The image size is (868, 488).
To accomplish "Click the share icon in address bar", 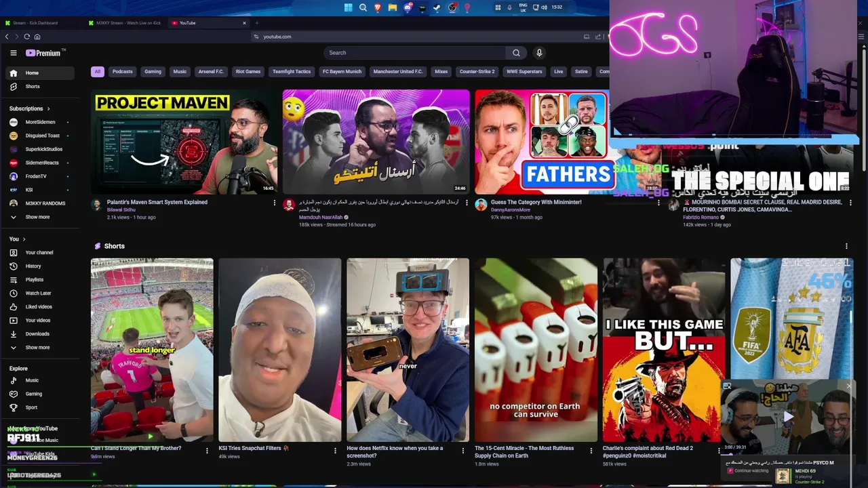I will click(597, 37).
